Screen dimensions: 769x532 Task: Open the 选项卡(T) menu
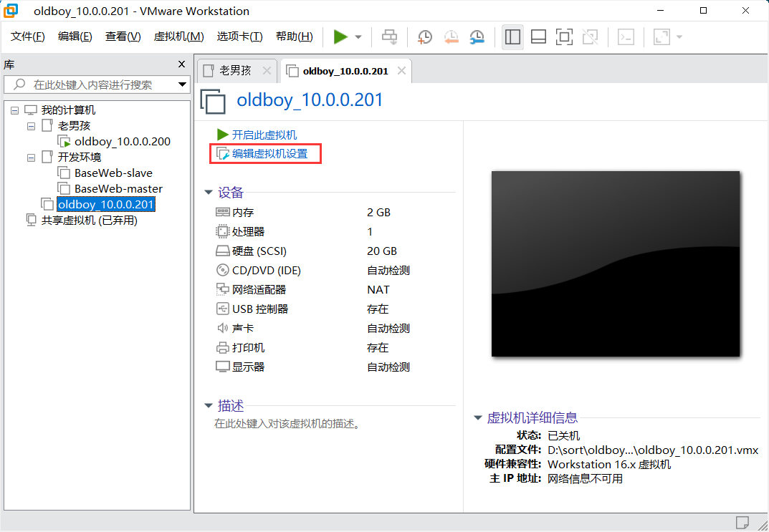(239, 37)
